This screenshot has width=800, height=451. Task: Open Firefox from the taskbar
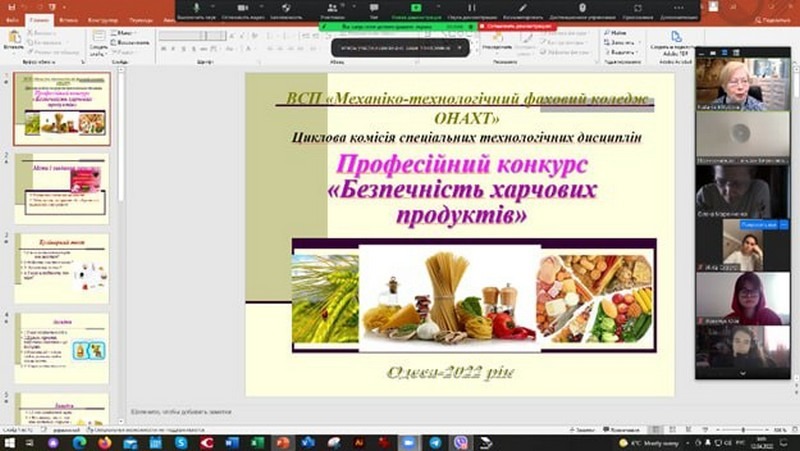(105, 443)
